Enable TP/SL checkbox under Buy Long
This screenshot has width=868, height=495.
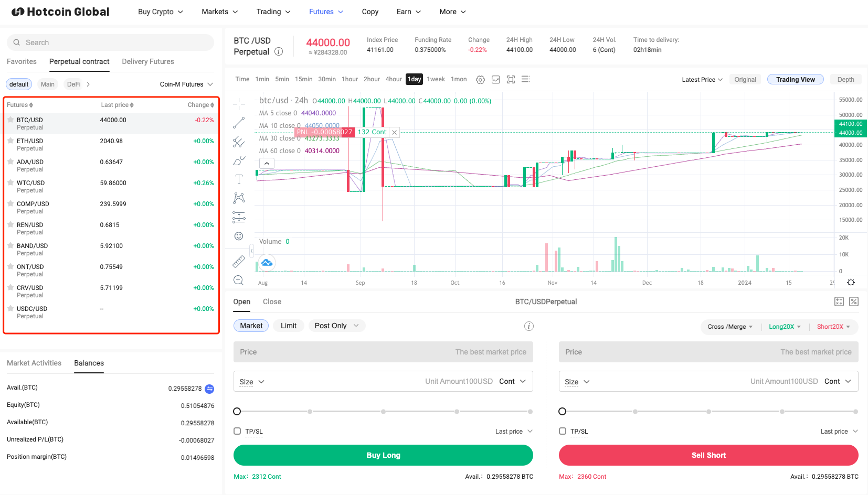click(237, 431)
